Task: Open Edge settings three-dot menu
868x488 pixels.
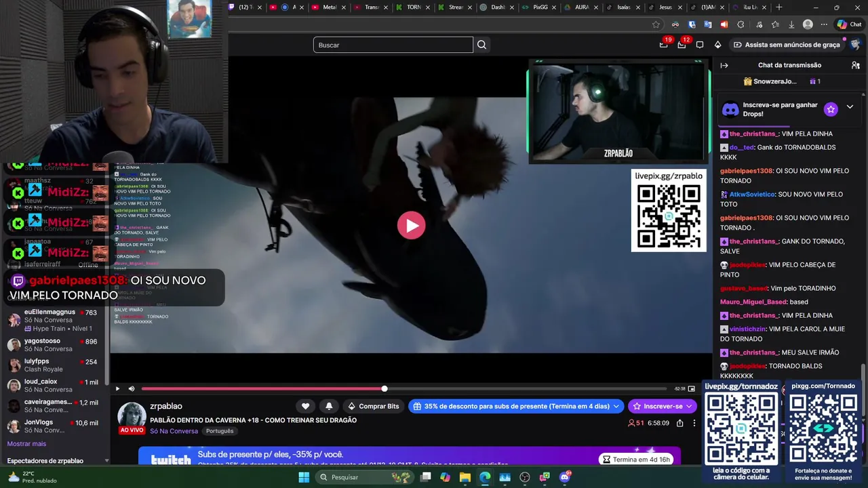Action: coord(824,24)
